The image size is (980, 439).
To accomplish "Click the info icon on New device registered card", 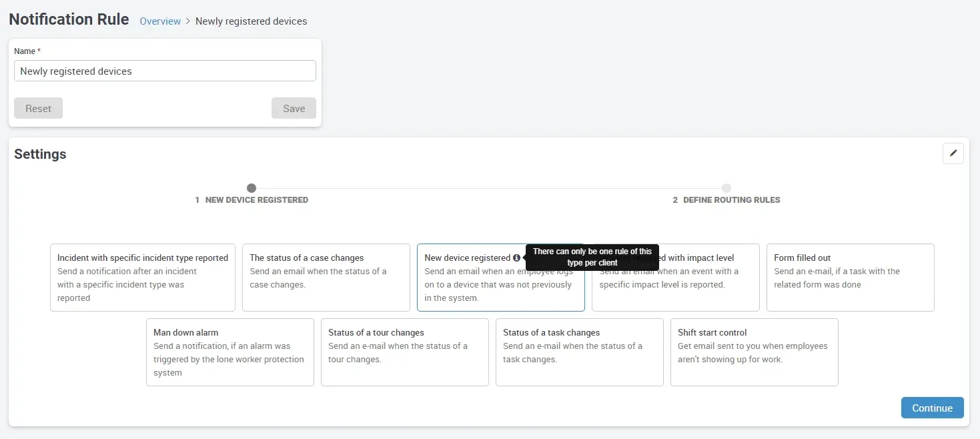I will click(x=517, y=258).
